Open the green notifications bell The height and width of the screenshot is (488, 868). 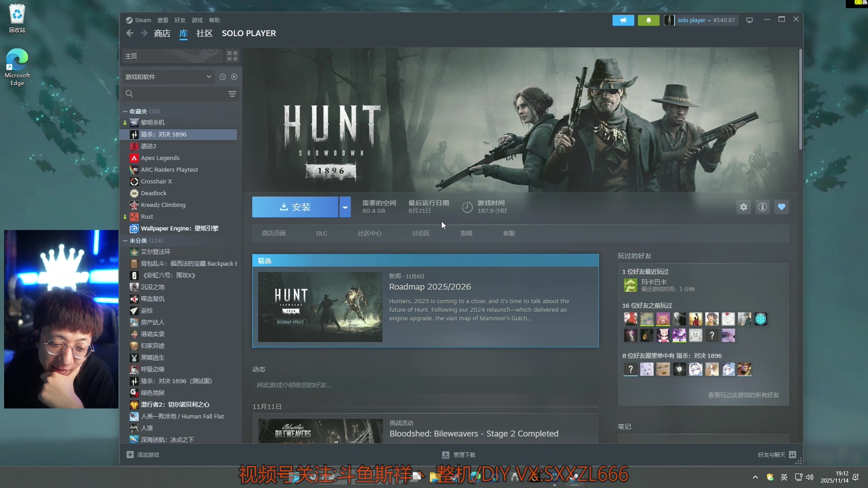[648, 20]
